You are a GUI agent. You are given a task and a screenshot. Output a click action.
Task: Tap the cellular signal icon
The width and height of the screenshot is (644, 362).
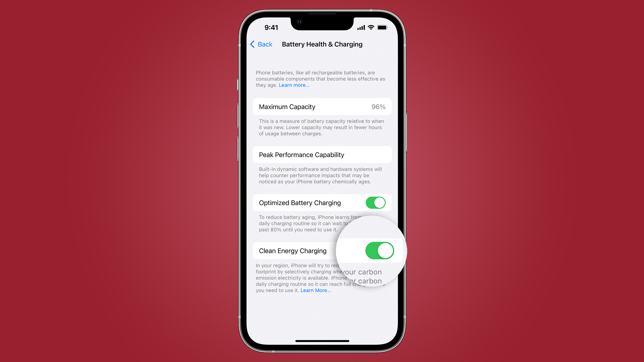[x=360, y=27]
